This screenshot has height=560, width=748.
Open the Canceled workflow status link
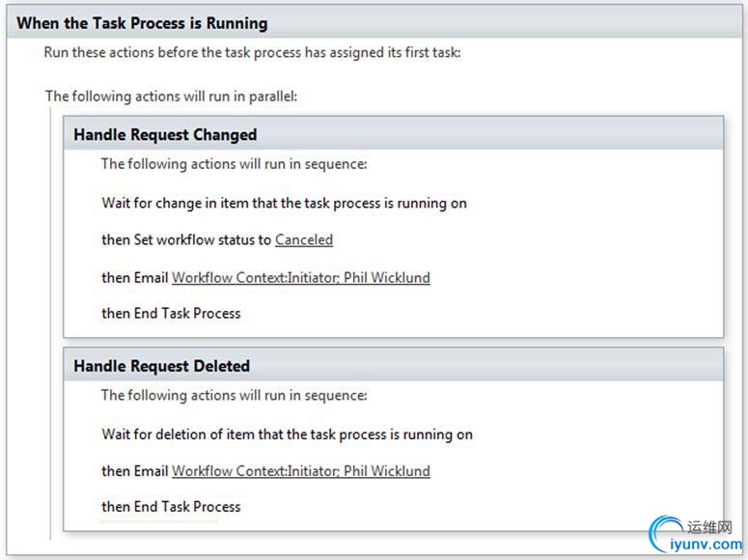[x=304, y=239]
